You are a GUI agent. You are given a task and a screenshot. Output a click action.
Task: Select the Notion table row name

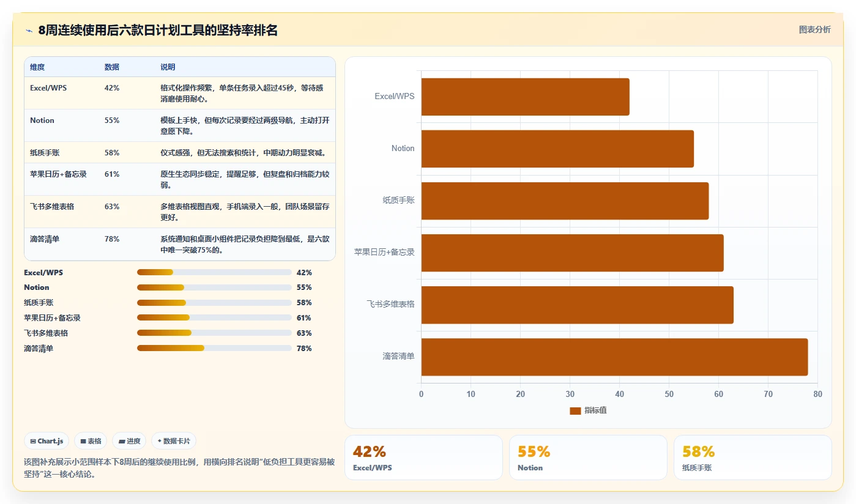(x=42, y=120)
